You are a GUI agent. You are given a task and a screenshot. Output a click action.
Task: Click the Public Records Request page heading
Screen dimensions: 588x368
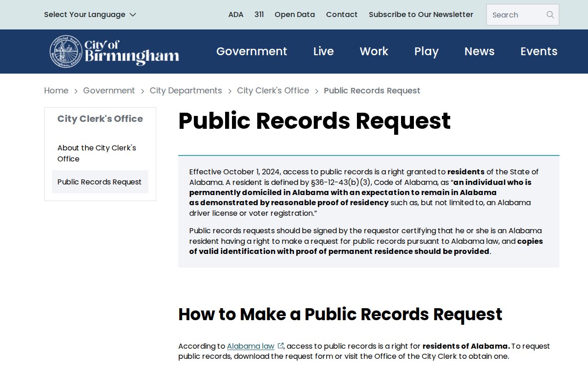click(x=315, y=121)
